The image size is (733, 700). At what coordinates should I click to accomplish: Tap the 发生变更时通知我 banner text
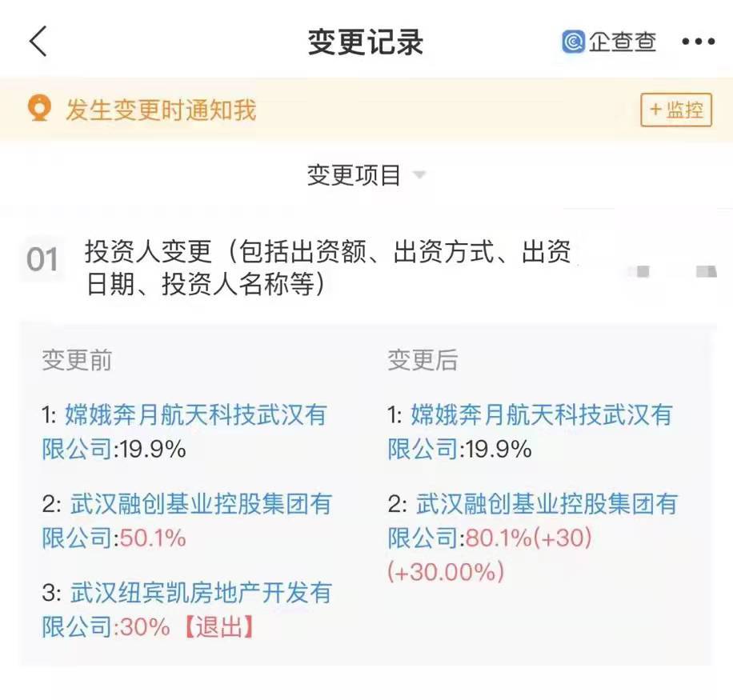(x=161, y=110)
